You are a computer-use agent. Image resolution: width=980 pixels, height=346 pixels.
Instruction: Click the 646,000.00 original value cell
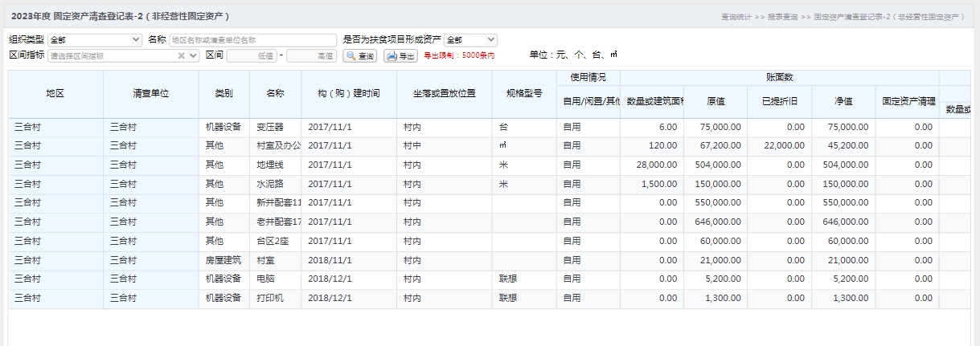[x=716, y=222]
